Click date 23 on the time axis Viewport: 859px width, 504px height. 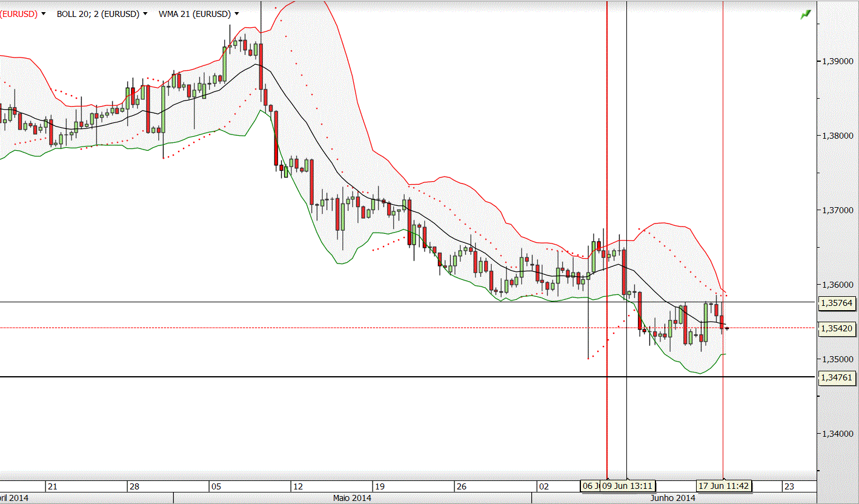point(789,486)
